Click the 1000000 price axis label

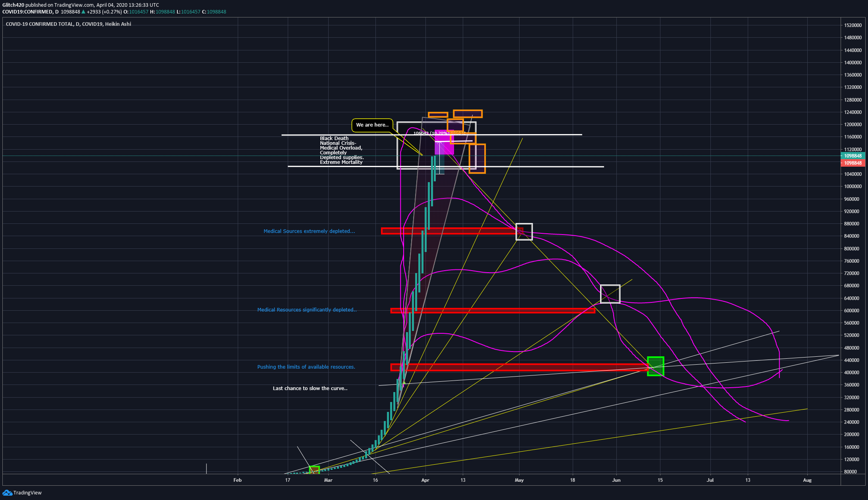[x=853, y=187]
